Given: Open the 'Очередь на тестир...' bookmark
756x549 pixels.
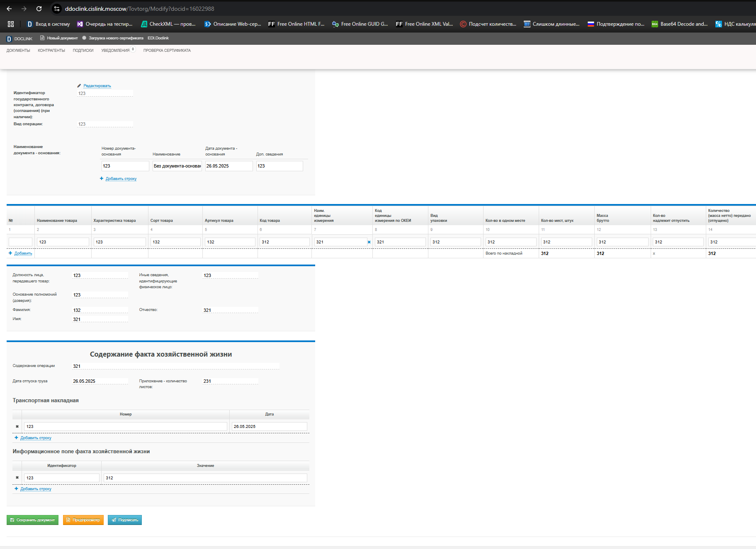Looking at the screenshot, I should point(105,24).
